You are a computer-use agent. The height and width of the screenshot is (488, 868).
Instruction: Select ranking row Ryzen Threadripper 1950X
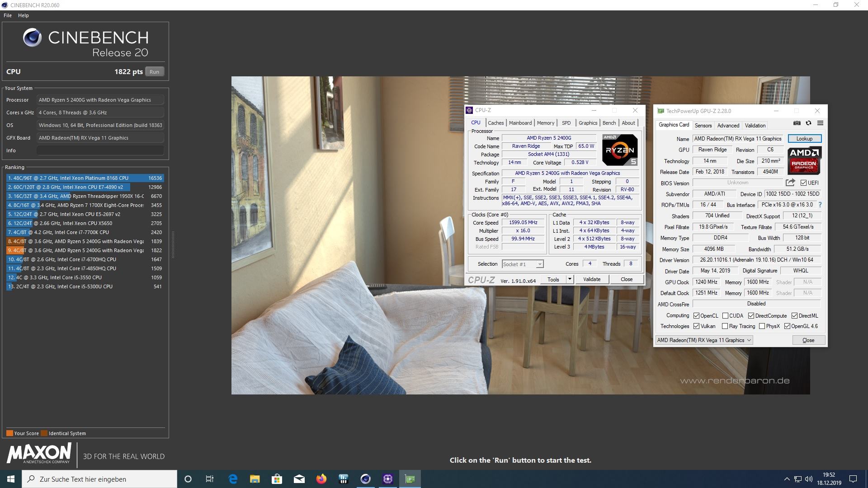click(85, 196)
